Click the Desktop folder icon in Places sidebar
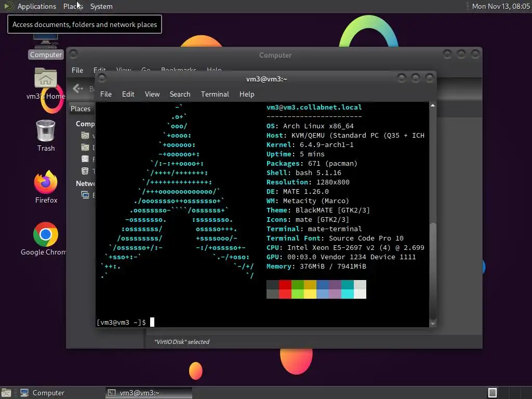Screen dimensions: 532x399 (85, 147)
